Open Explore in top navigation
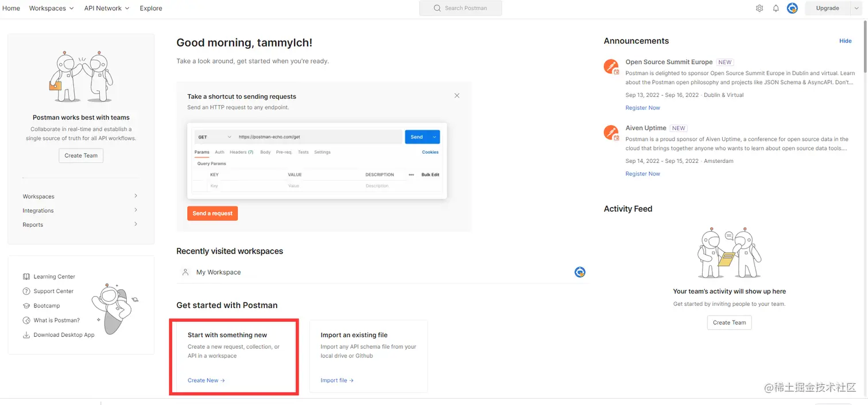This screenshot has width=868, height=405. tap(151, 8)
